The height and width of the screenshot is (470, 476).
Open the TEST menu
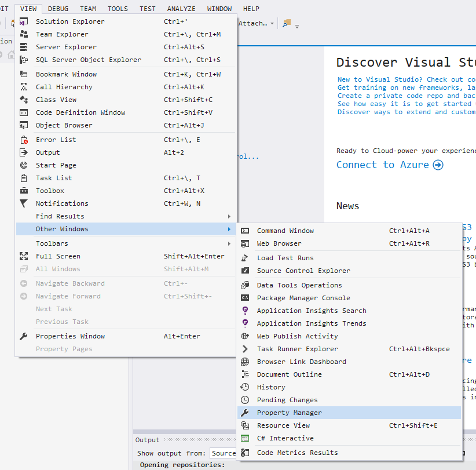pyautogui.click(x=148, y=9)
